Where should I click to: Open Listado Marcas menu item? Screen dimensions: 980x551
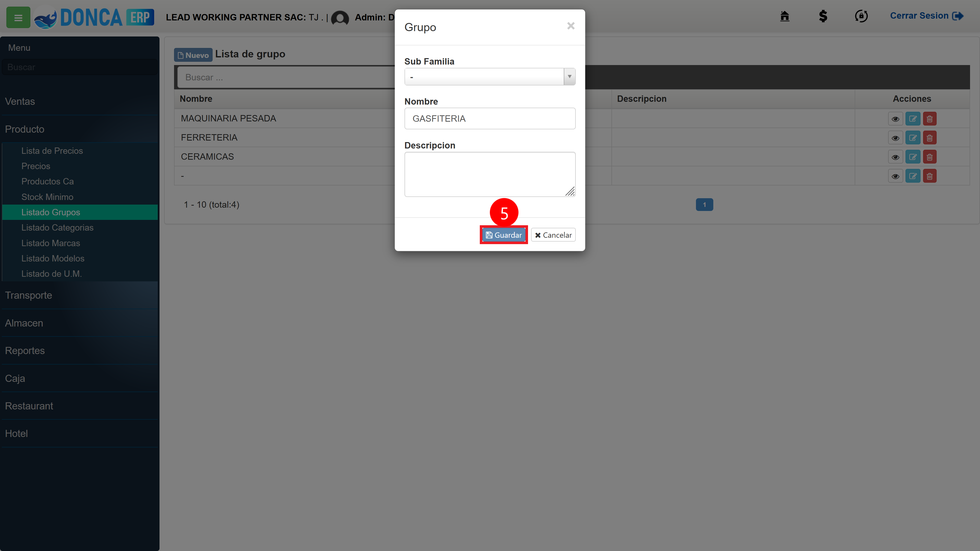pos(80,243)
